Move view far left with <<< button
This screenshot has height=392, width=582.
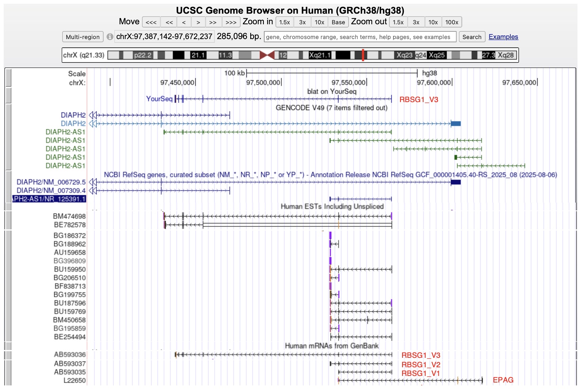151,22
